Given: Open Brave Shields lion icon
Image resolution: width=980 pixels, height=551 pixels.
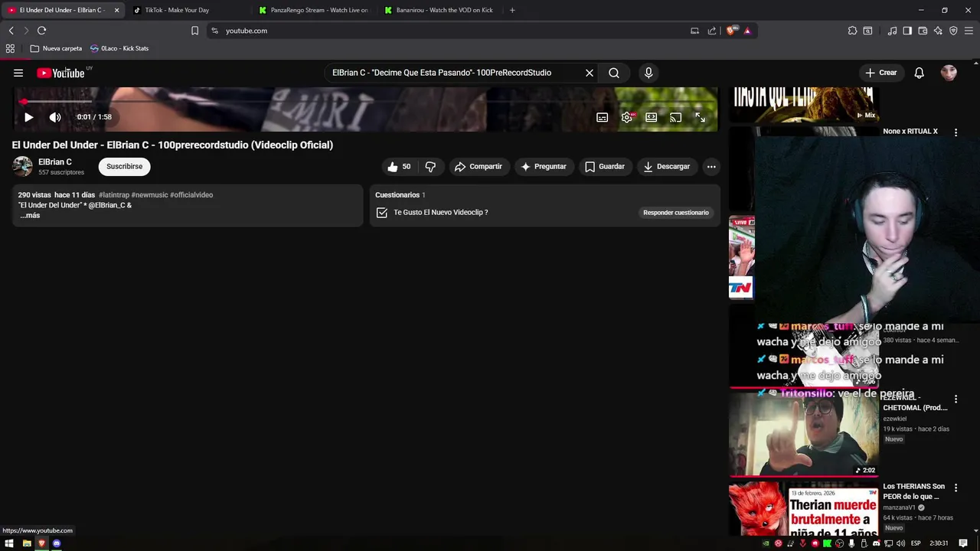Looking at the screenshot, I should [730, 31].
